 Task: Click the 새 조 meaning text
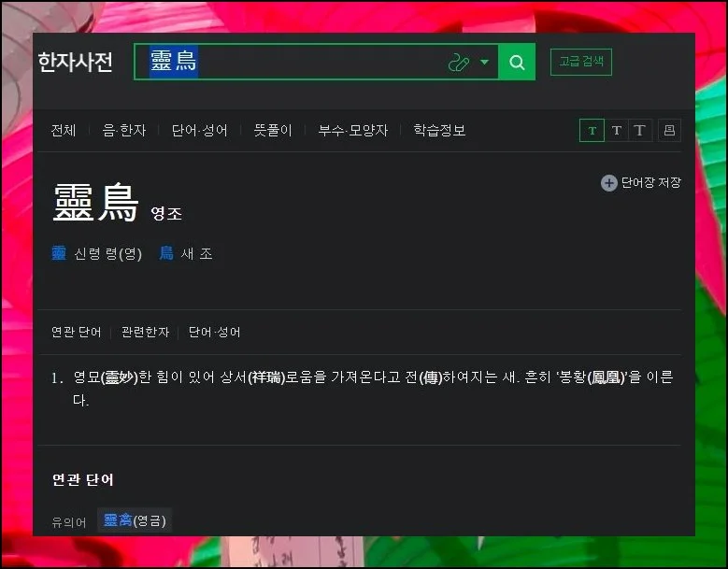197,253
